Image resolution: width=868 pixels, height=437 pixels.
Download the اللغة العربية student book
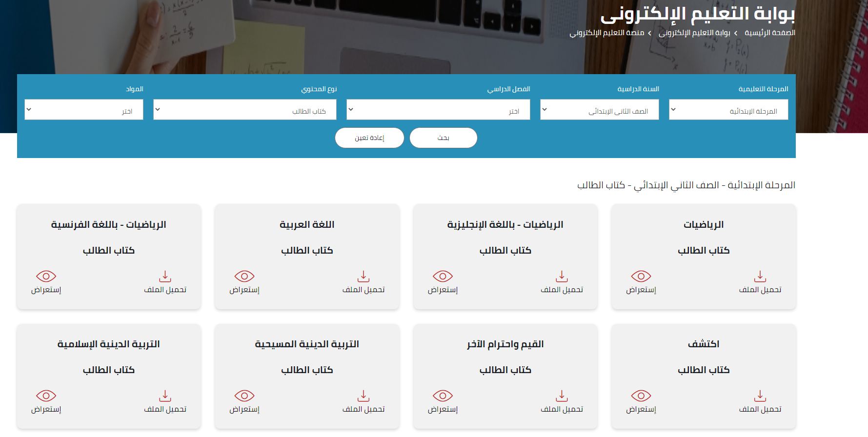(363, 277)
